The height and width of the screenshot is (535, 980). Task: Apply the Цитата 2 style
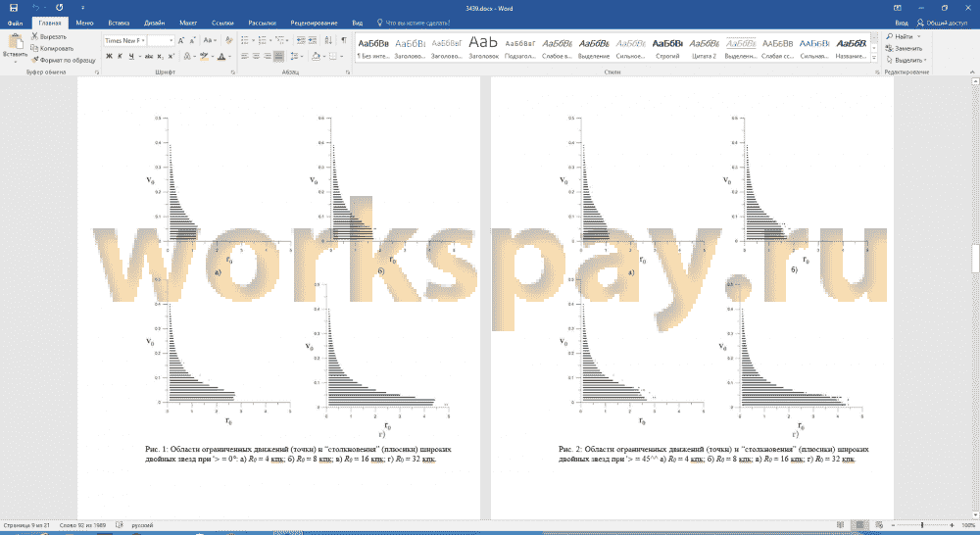point(705,48)
